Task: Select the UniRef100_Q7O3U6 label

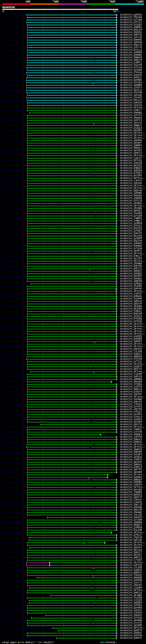Action: (131, 618)
